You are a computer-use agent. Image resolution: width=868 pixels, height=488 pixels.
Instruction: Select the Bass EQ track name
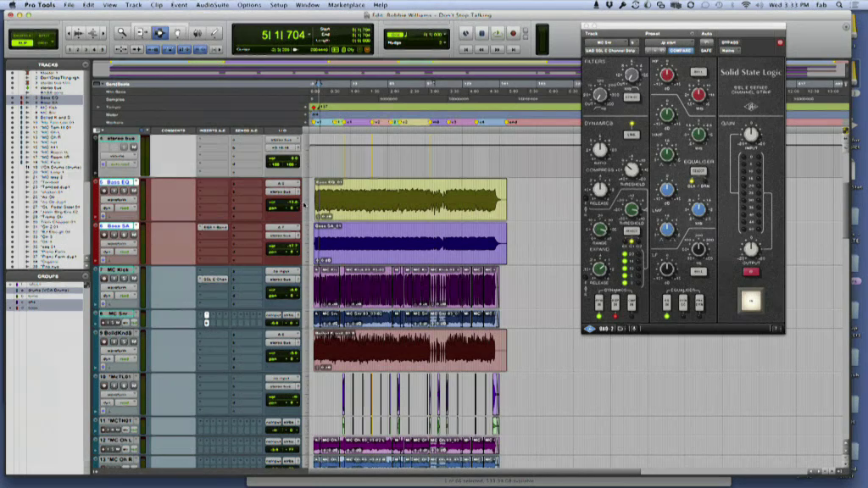tap(119, 182)
